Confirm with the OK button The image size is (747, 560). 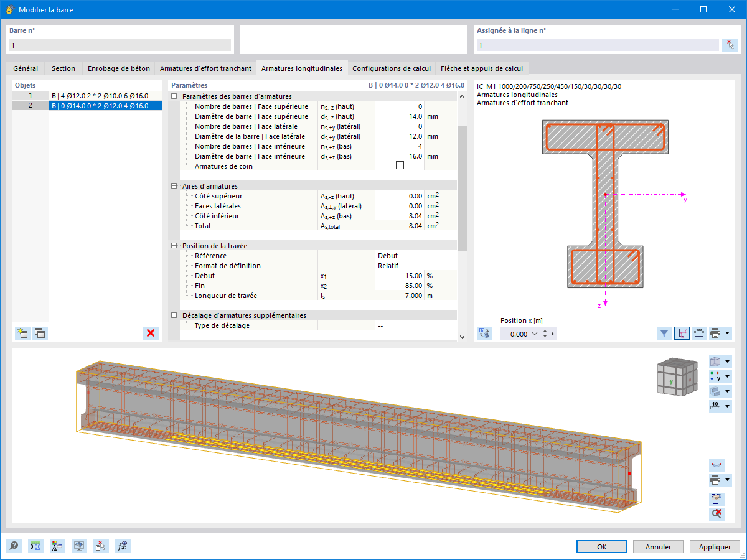coord(601,547)
